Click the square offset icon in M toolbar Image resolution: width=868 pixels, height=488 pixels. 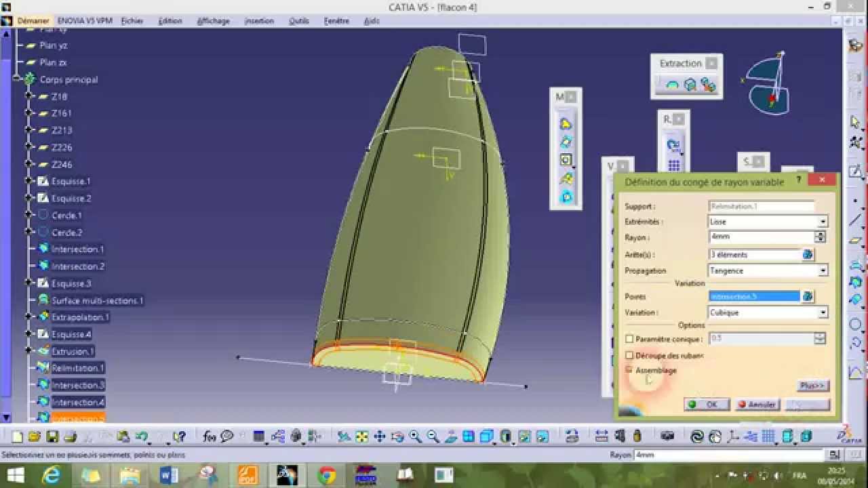click(x=566, y=160)
